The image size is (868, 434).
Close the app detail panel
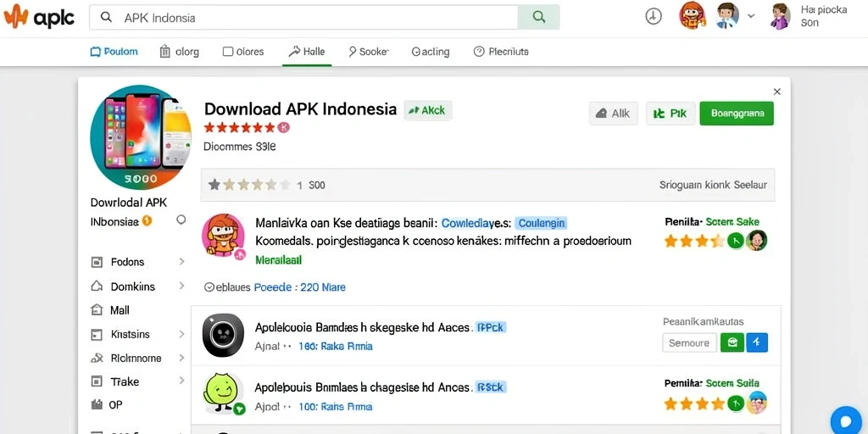click(777, 92)
